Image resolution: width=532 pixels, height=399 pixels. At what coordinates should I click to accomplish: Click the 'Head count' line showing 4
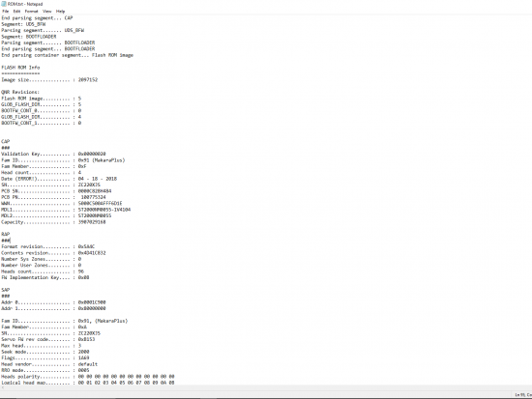41,173
